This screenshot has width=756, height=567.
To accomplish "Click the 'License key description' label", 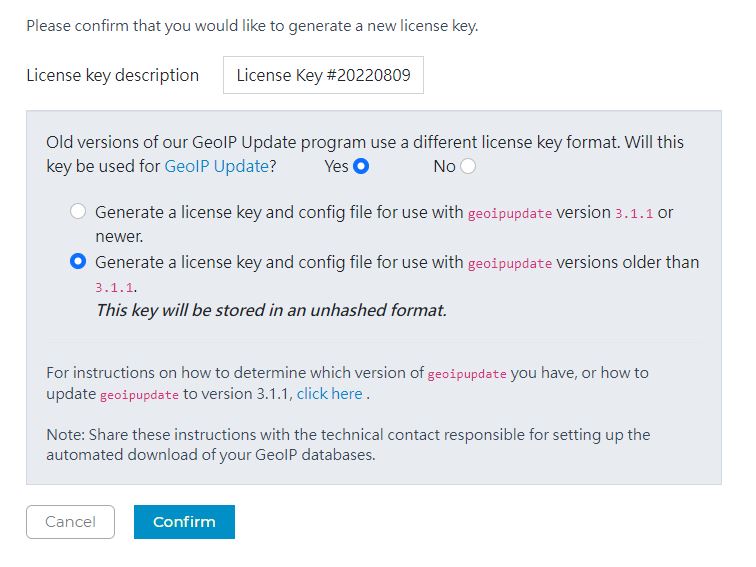I will coord(113,75).
